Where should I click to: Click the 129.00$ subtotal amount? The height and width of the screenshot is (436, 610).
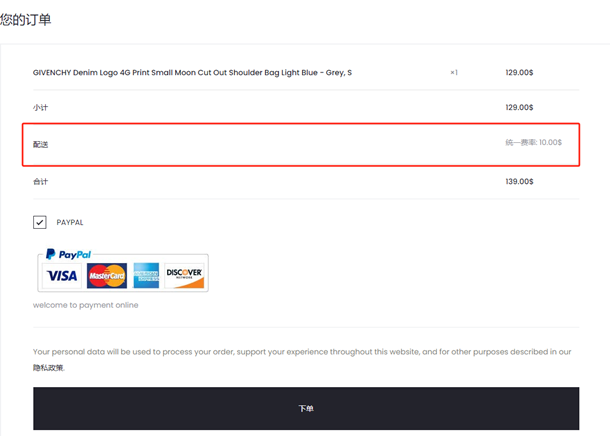tap(519, 107)
